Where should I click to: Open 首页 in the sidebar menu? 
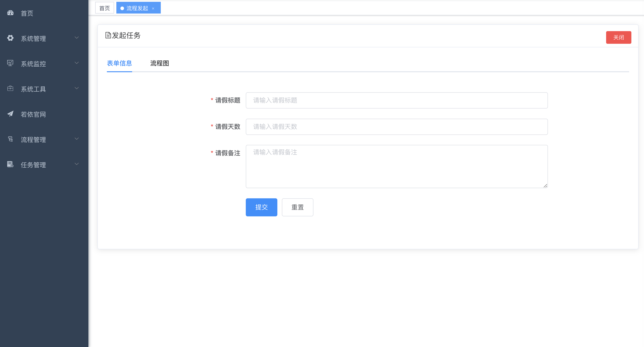44,13
